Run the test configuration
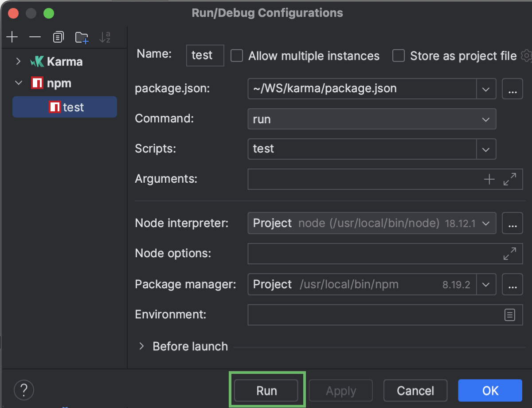 pyautogui.click(x=266, y=390)
